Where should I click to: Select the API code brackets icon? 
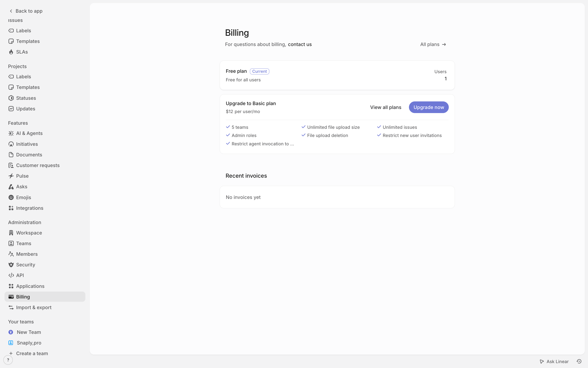[11, 275]
